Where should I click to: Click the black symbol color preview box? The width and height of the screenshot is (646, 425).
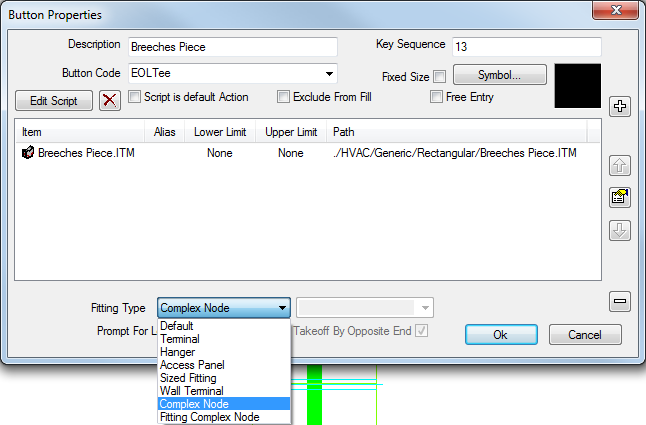578,86
